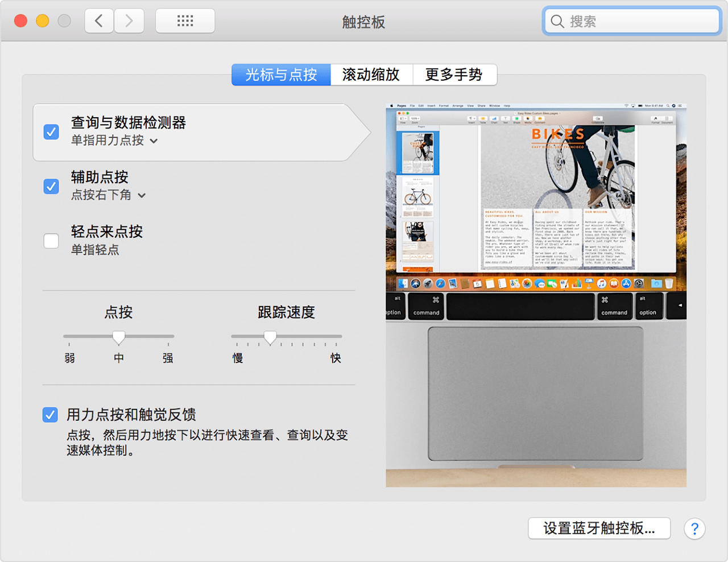Click the 跟踪速度 slider handle
The height and width of the screenshot is (562, 728).
click(x=270, y=337)
